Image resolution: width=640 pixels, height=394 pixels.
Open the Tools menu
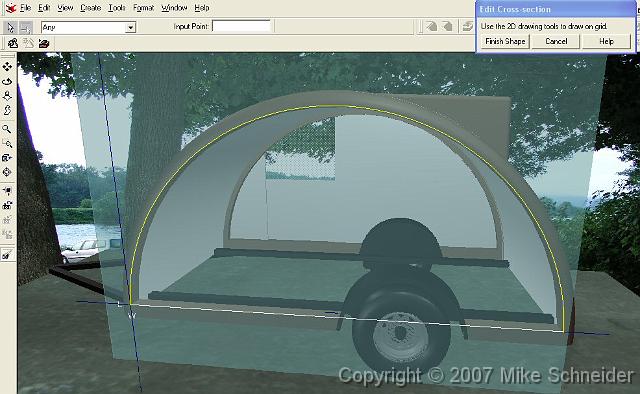point(117,8)
